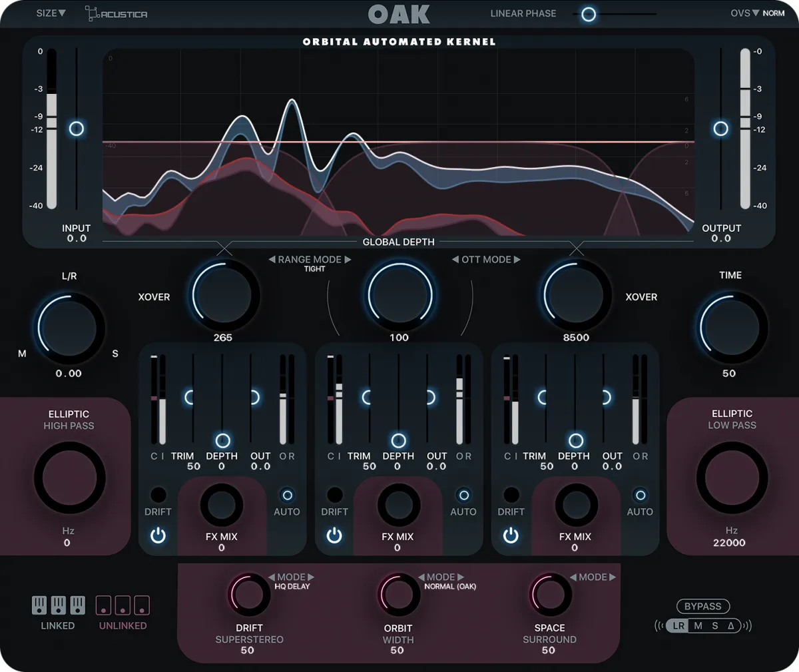
Task: Click the Acustica logo icon
Action: coord(117,13)
